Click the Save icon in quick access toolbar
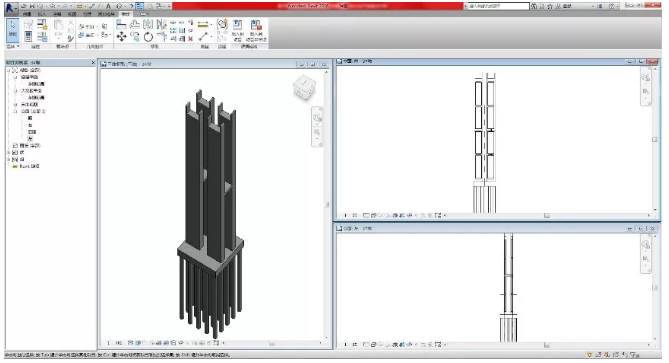Viewport: 669px width, 363px height. click(x=32, y=6)
